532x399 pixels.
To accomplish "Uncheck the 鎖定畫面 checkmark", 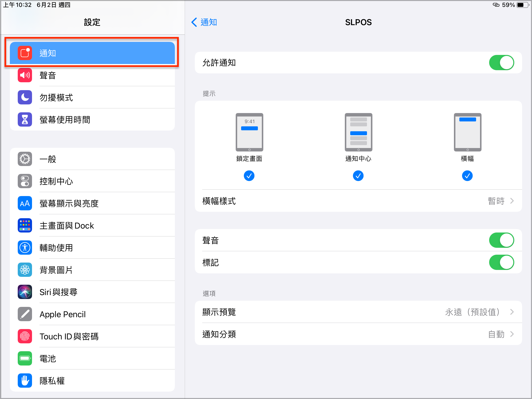I will [x=249, y=176].
